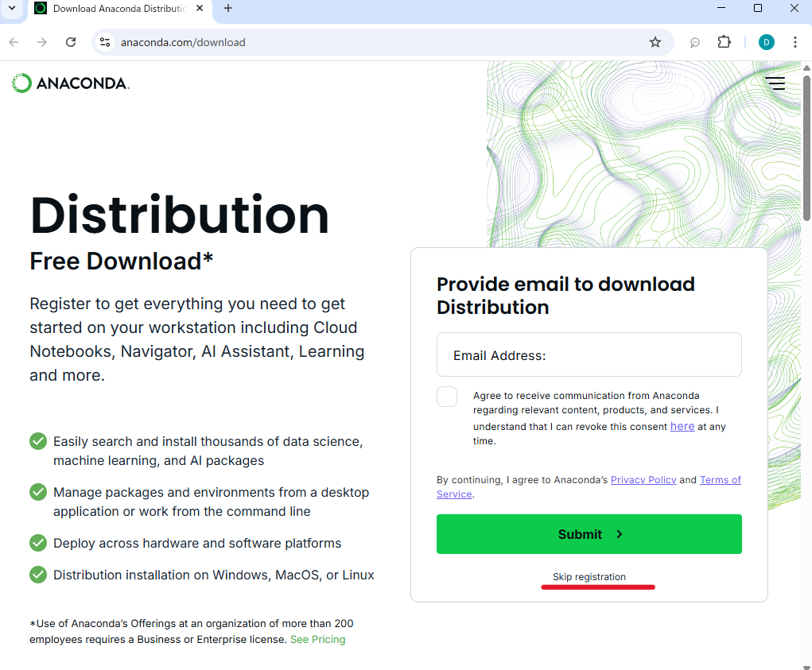Screen dimensions: 812x670
Task: Open a new browser tab
Action: pos(228,8)
